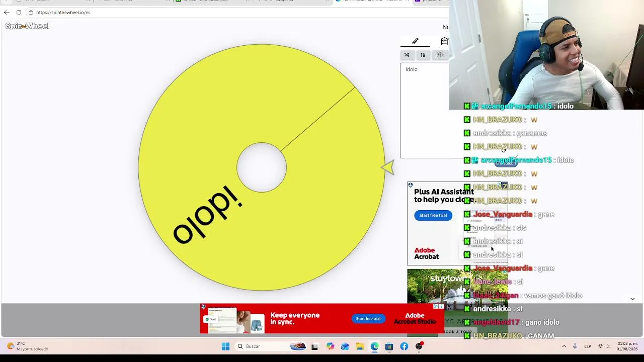Show hidden system tray icons

click(x=564, y=346)
